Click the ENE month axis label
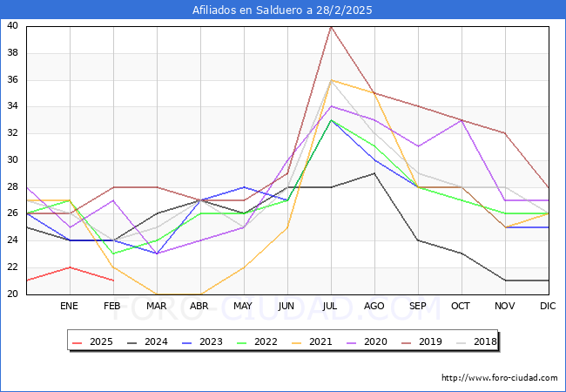The width and height of the screenshot is (566, 392). [x=69, y=306]
